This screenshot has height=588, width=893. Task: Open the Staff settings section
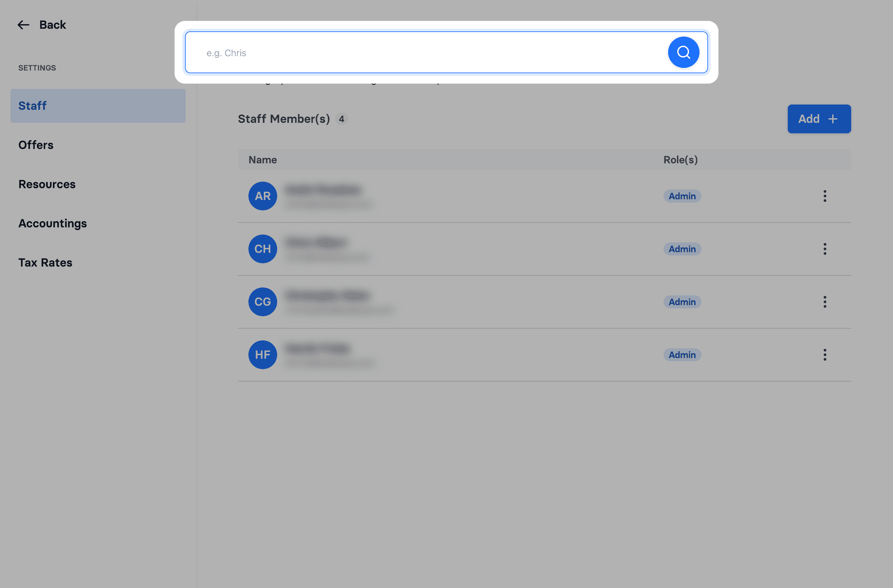tap(98, 106)
